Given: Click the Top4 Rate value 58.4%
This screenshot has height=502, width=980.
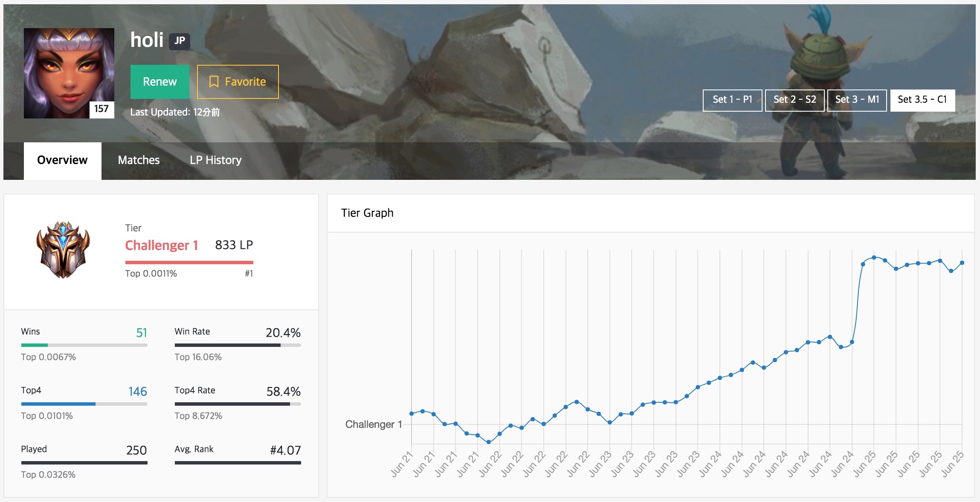Looking at the screenshot, I should pyautogui.click(x=284, y=392).
